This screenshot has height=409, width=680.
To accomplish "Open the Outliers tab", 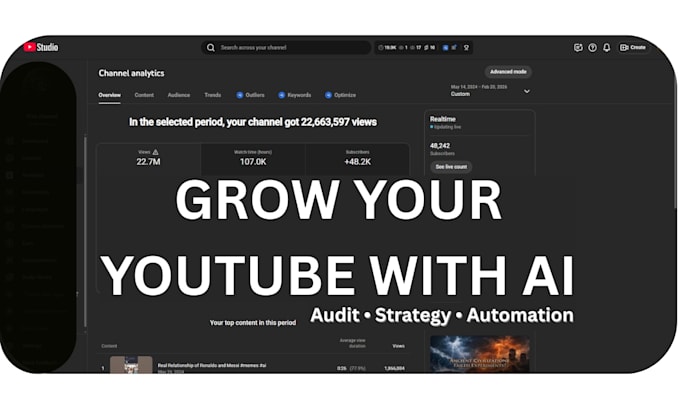I will [x=250, y=95].
